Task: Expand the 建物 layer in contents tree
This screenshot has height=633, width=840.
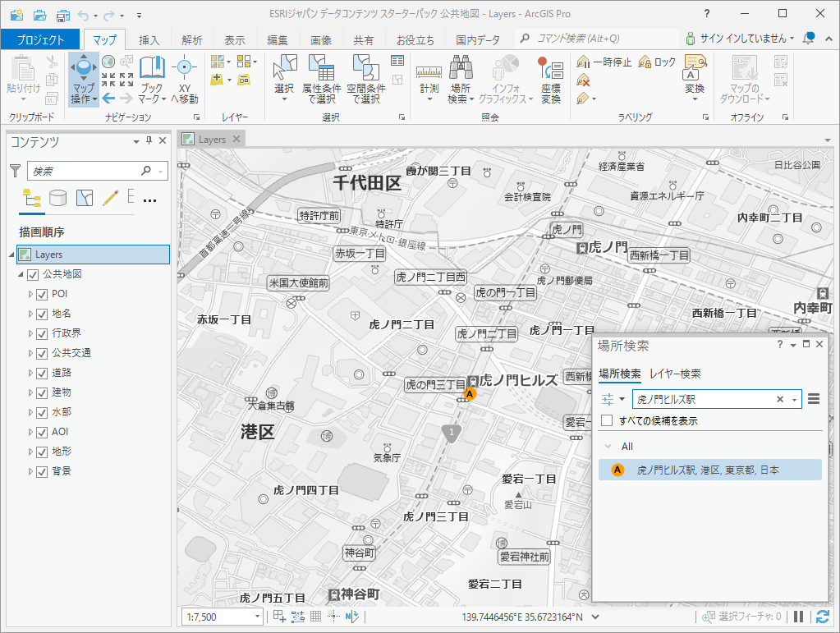Action: tap(31, 392)
